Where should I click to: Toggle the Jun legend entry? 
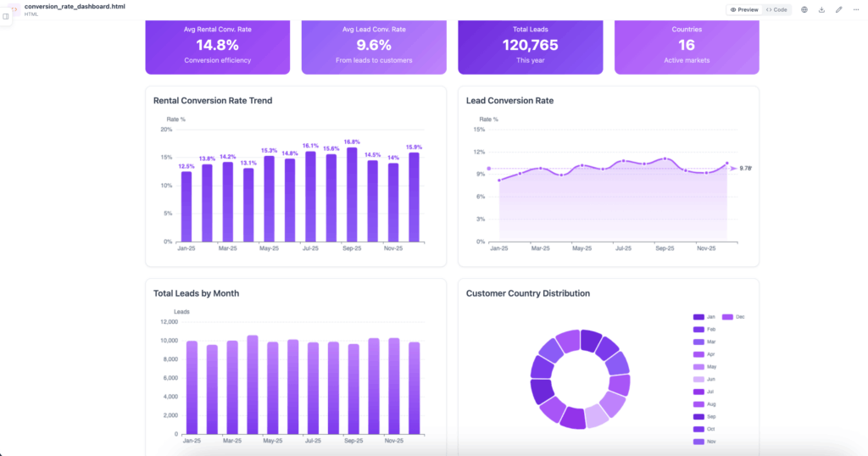[704, 379]
